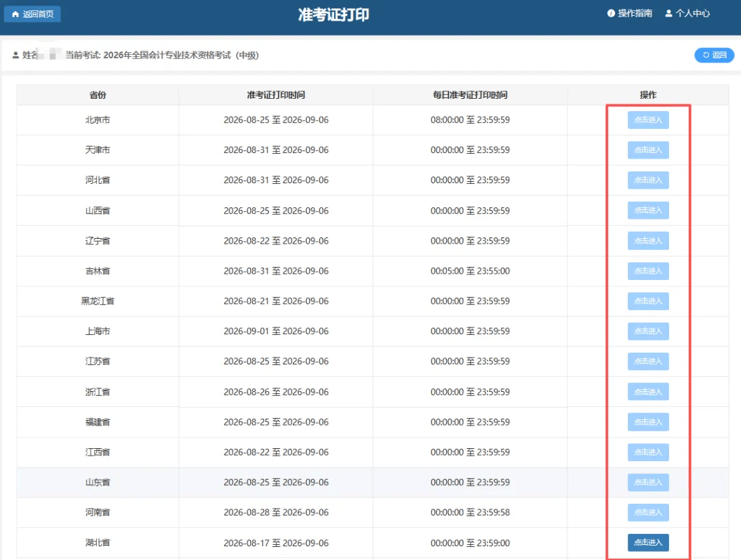
Task: Click 点击进入 for 江苏省
Action: pos(648,362)
